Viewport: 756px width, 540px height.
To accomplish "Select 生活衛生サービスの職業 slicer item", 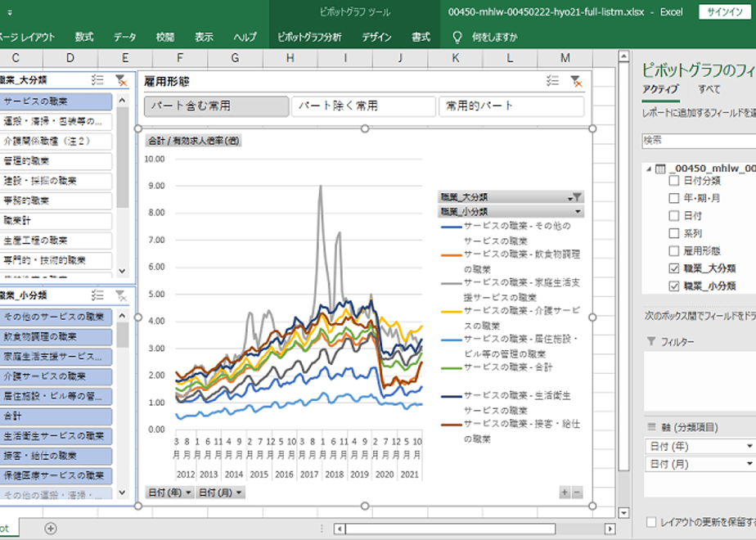I will pyautogui.click(x=56, y=436).
